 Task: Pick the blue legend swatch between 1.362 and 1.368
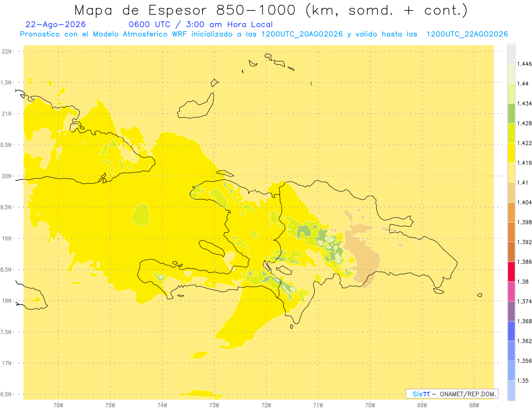tap(511, 331)
